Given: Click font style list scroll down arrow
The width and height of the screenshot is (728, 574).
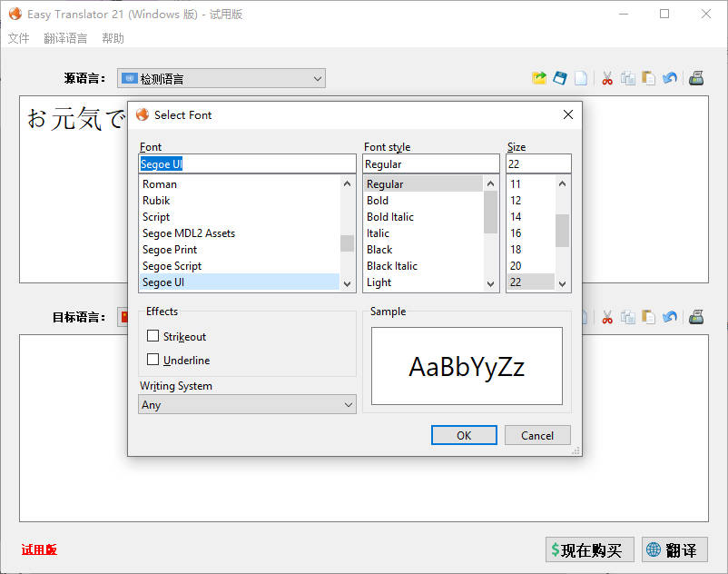Looking at the screenshot, I should 490,283.
